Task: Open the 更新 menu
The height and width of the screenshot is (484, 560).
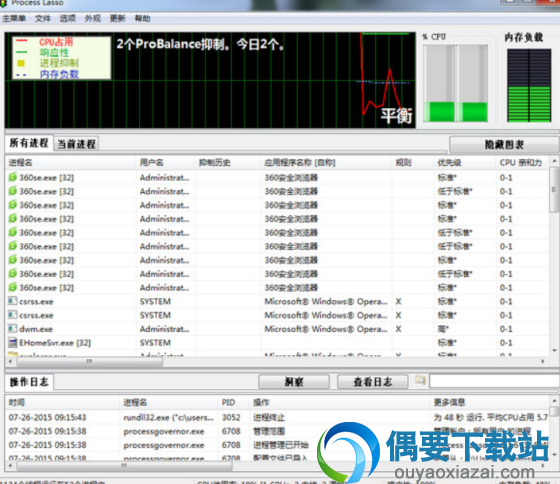Action: tap(118, 18)
